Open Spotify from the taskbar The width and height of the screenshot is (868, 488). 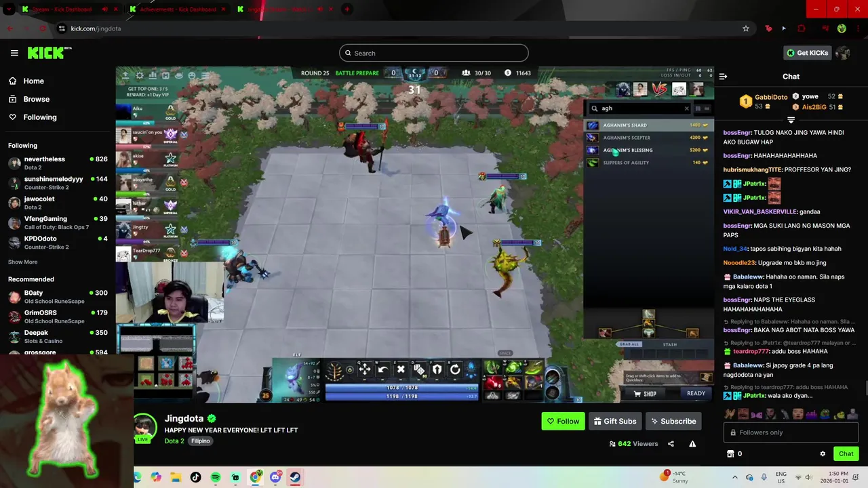point(216,477)
